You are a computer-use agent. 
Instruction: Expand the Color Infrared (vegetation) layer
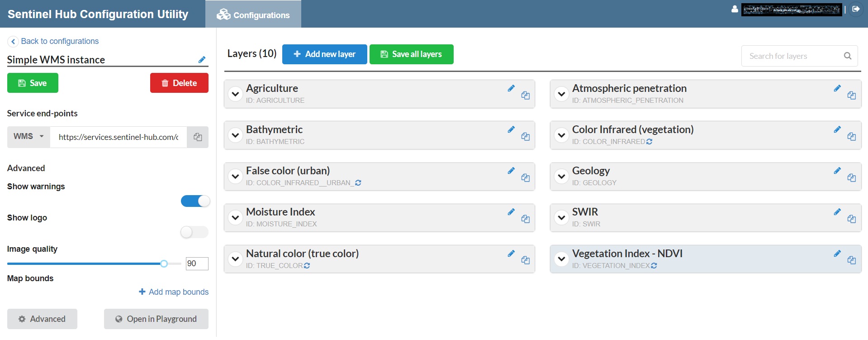click(x=561, y=135)
